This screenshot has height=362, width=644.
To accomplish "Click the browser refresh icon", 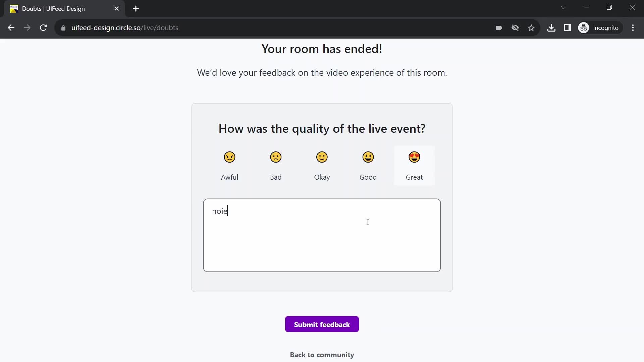I will click(43, 28).
